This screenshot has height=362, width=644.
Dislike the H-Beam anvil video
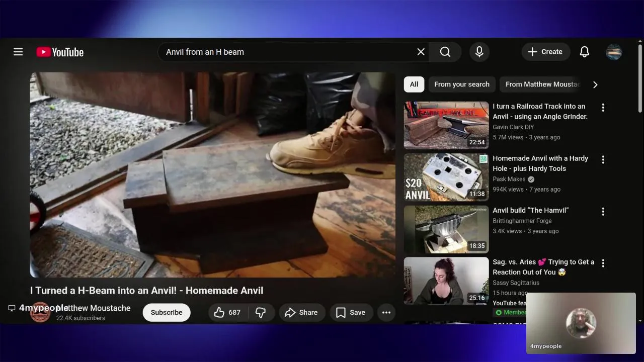click(x=261, y=312)
